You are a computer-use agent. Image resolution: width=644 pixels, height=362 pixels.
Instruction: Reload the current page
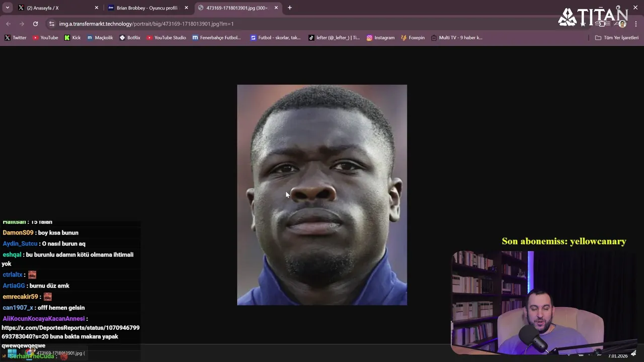pyautogui.click(x=35, y=24)
